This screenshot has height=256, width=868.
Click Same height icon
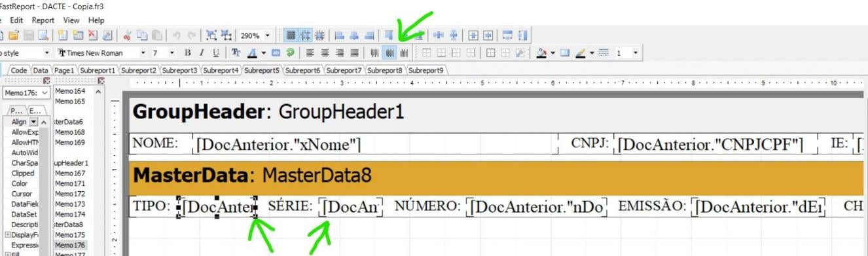(x=522, y=35)
